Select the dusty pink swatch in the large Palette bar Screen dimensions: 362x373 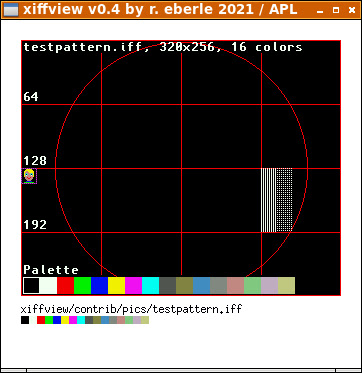[235, 286]
